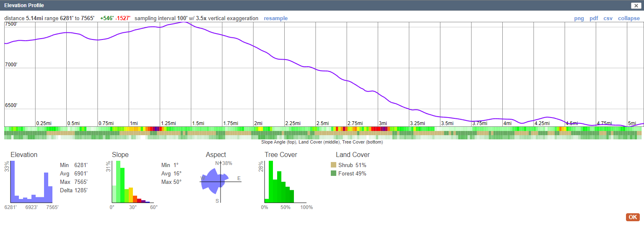Click the Land Cover section heading
Viewport: 644px width, 225px height.
tap(353, 155)
